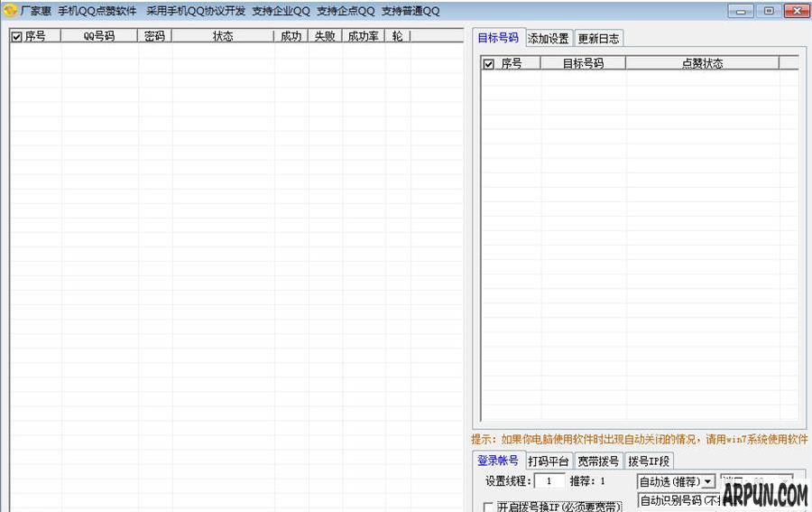Click the yellow app icon in title bar
Viewport: 812px width, 512px height.
pos(10,10)
